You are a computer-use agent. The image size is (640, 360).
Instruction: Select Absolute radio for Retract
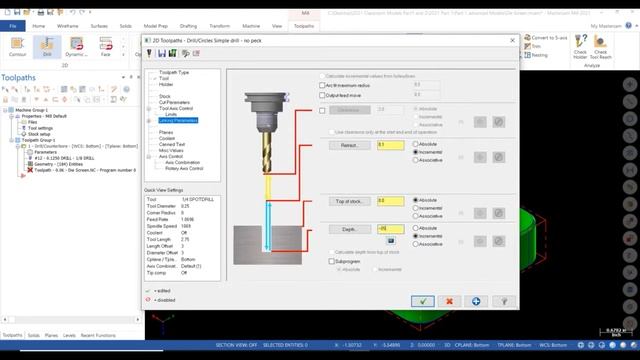point(416,144)
